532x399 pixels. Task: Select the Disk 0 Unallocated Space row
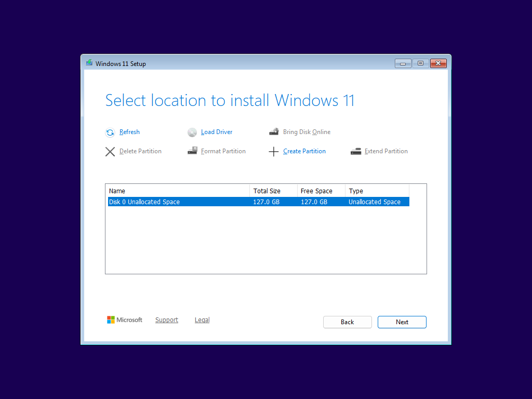(259, 202)
